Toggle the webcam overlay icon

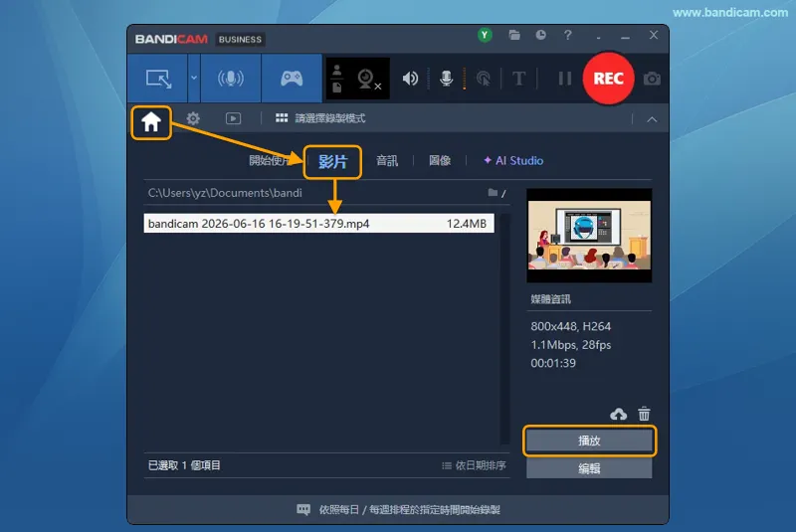pos(367,79)
